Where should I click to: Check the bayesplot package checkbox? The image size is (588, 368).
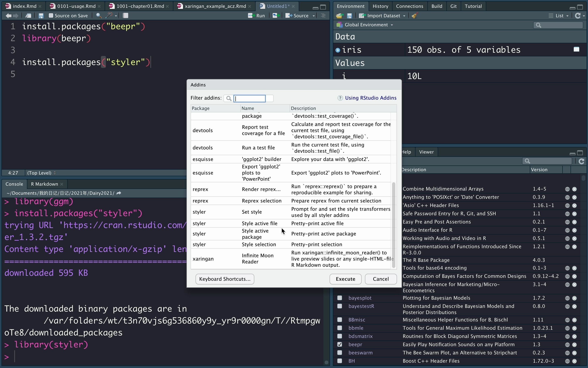(x=340, y=298)
